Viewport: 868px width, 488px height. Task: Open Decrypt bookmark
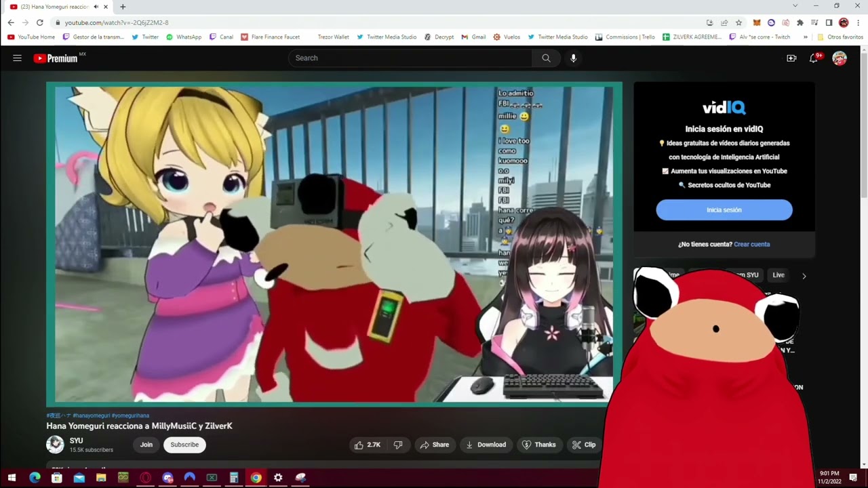click(x=439, y=37)
